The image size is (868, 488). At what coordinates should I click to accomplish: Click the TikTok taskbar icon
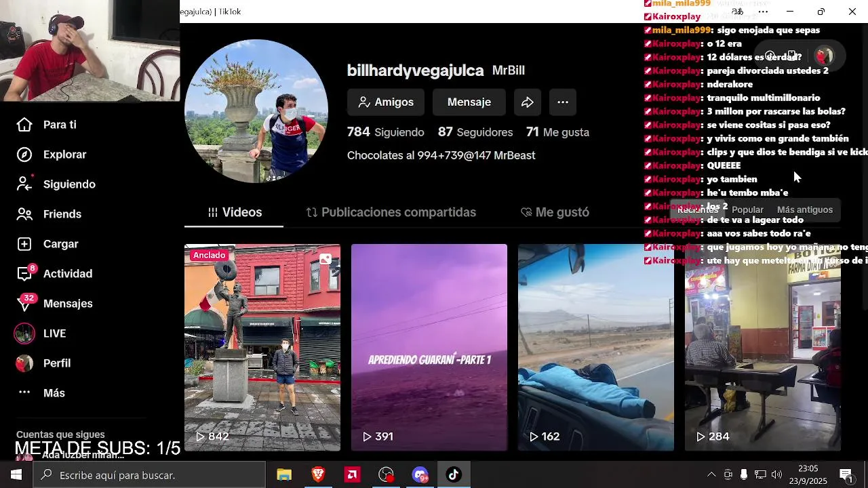(x=454, y=475)
